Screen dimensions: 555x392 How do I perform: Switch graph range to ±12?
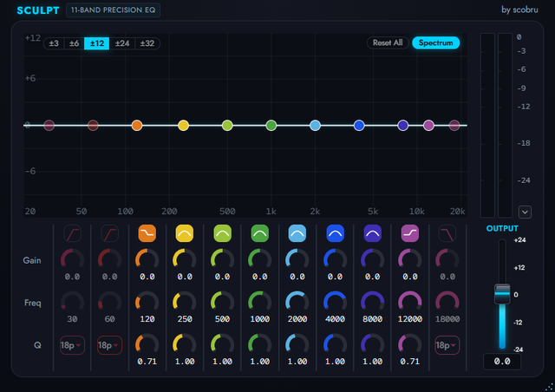click(x=96, y=43)
